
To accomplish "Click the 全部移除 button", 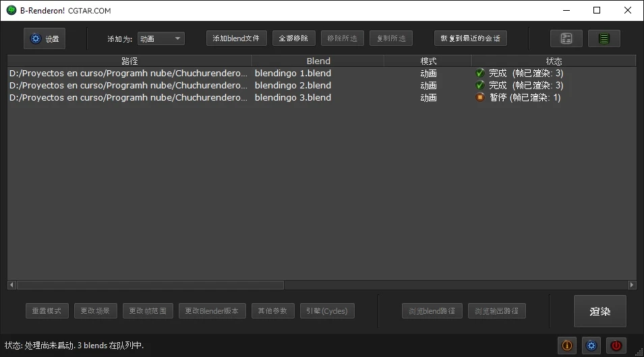I will point(294,38).
